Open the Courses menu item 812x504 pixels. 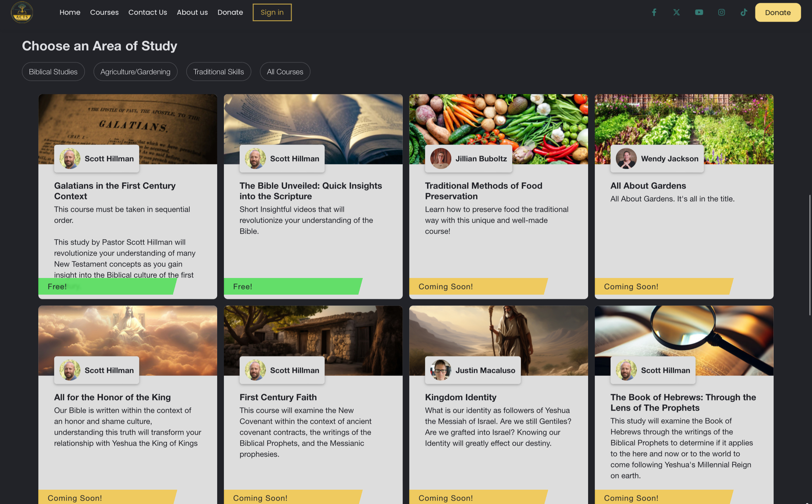(x=104, y=12)
